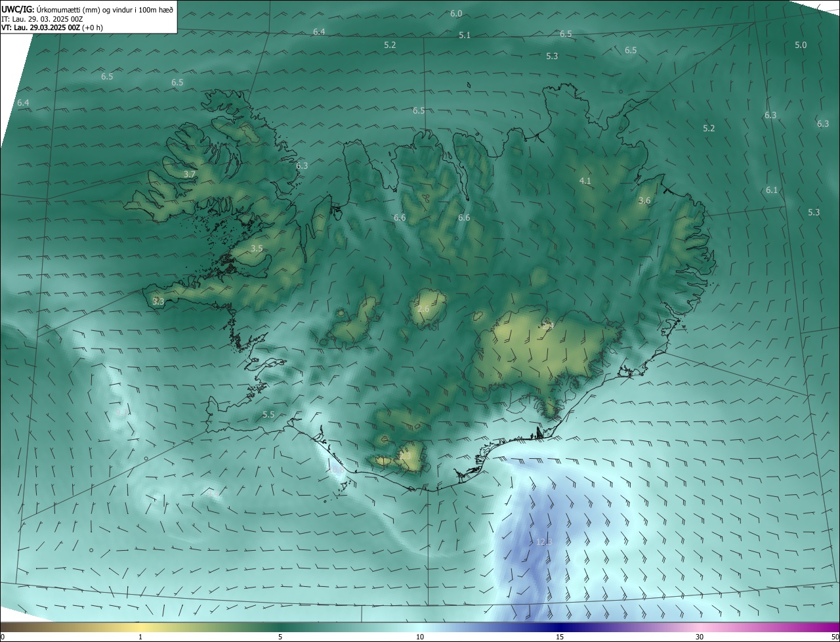Click the 15 label on the color scale

(x=560, y=637)
